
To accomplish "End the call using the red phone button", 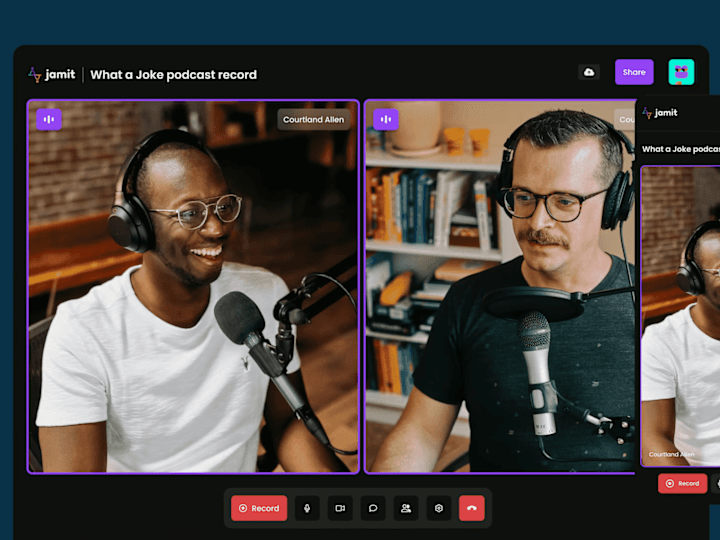I will pyautogui.click(x=472, y=508).
